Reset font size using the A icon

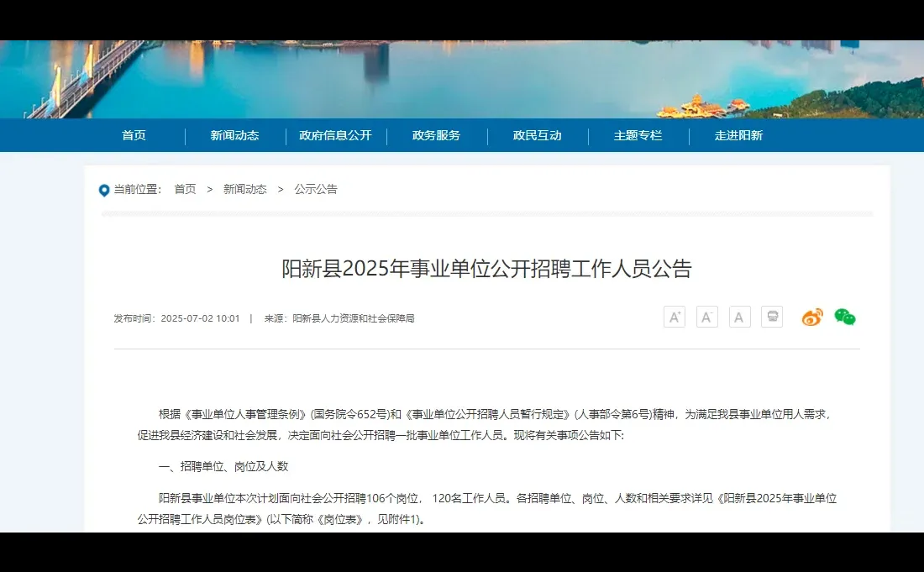(x=739, y=317)
